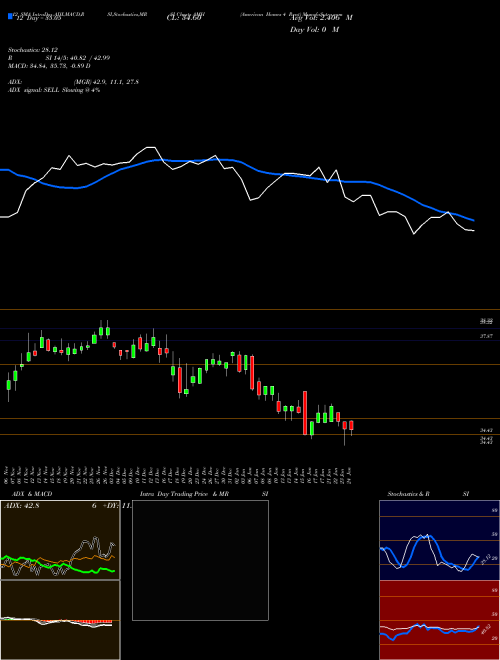Screen dimensions: 500x660
Task: Click the white price line at its peak
Action: pyautogui.click(x=151, y=147)
